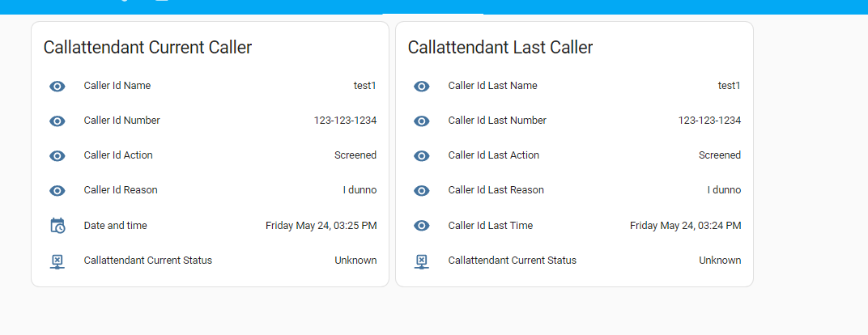This screenshot has height=335, width=868.
Task: Select the eye icon for Caller Id Action
Action: click(57, 156)
